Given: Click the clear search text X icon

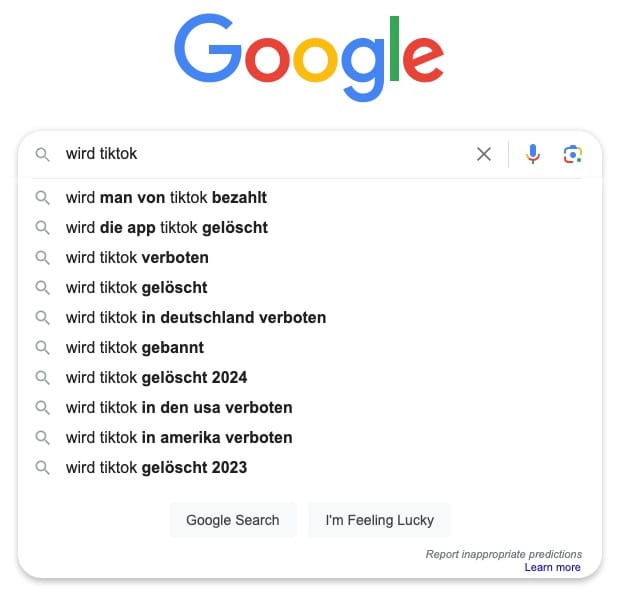Looking at the screenshot, I should (484, 154).
